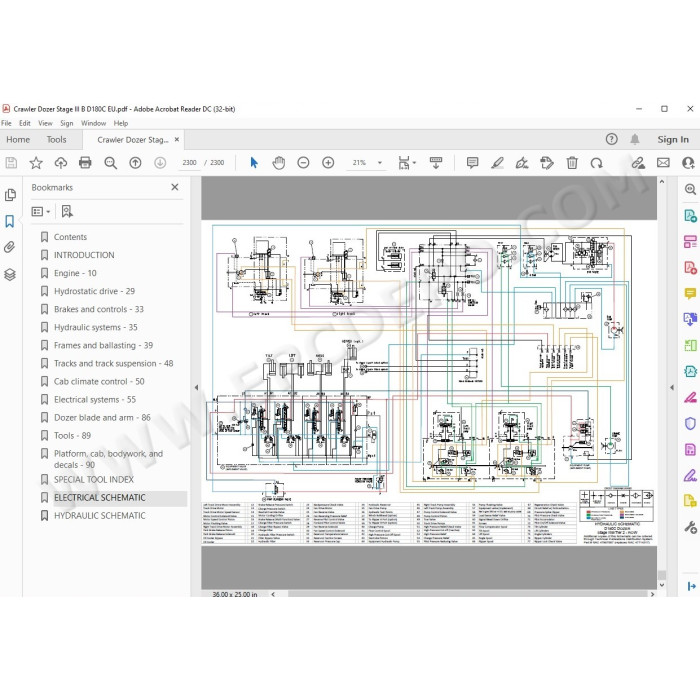Click the vertical scrollbar down arrow

pos(662,585)
